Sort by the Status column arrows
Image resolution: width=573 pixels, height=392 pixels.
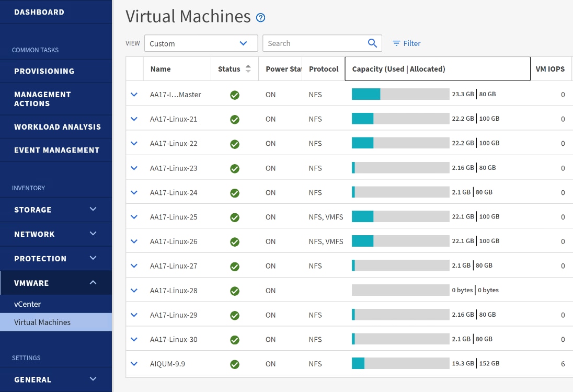point(248,68)
